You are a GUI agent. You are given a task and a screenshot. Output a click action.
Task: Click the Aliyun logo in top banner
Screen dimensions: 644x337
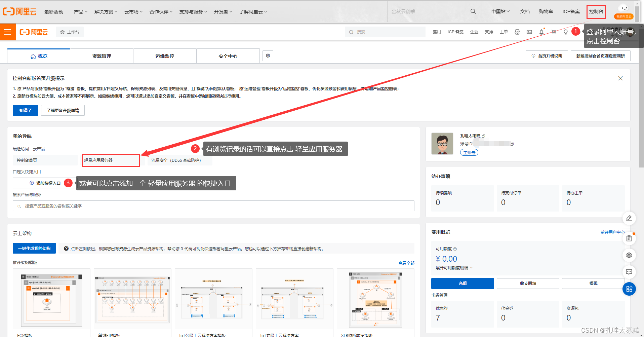coord(19,11)
